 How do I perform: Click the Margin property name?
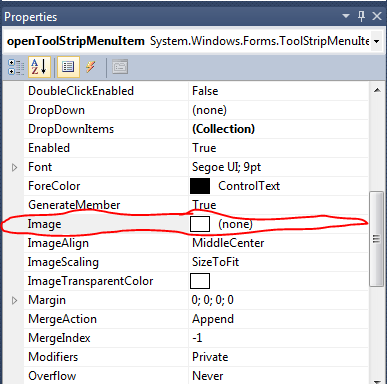(47, 300)
